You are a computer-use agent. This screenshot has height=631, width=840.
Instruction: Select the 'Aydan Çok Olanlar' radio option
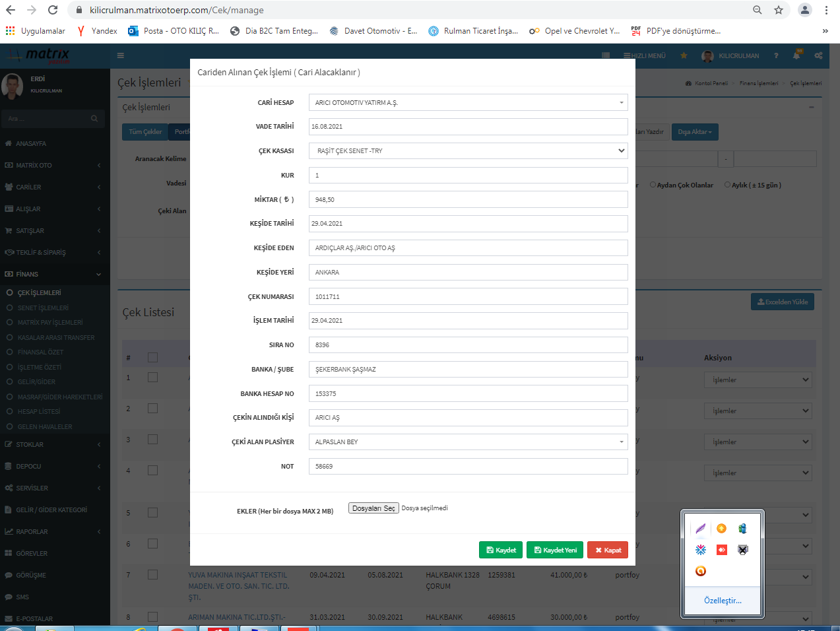pos(653,185)
